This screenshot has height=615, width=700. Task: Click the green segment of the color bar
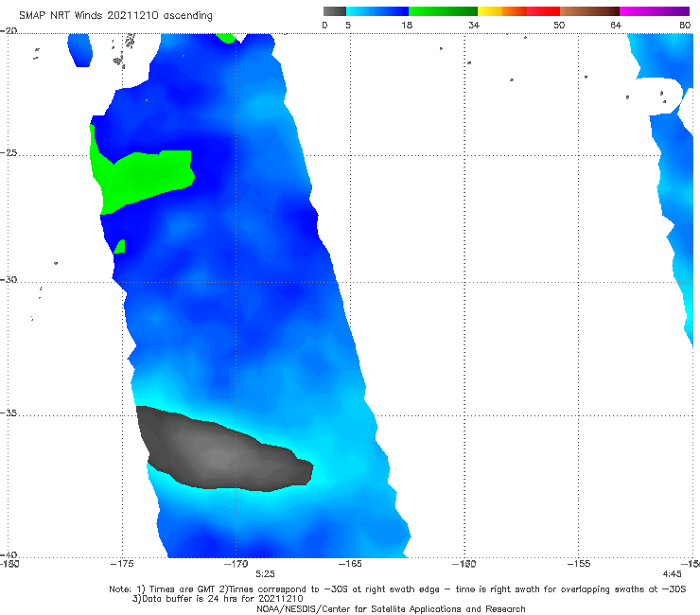443,11
